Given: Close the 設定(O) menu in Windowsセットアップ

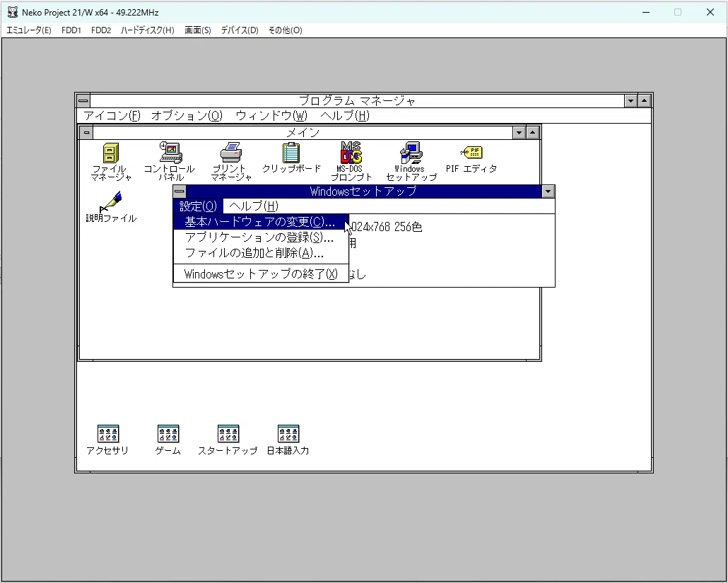Looking at the screenshot, I should [x=198, y=206].
